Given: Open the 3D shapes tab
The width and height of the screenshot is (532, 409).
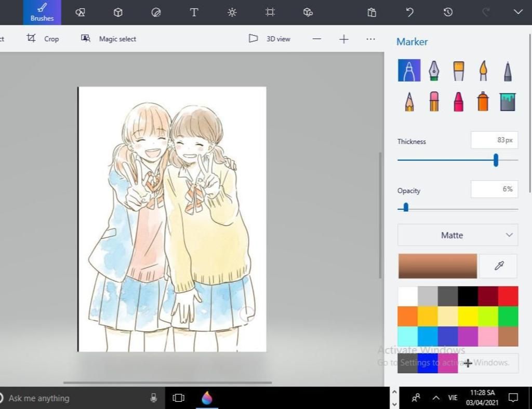Looking at the screenshot, I should point(118,12).
